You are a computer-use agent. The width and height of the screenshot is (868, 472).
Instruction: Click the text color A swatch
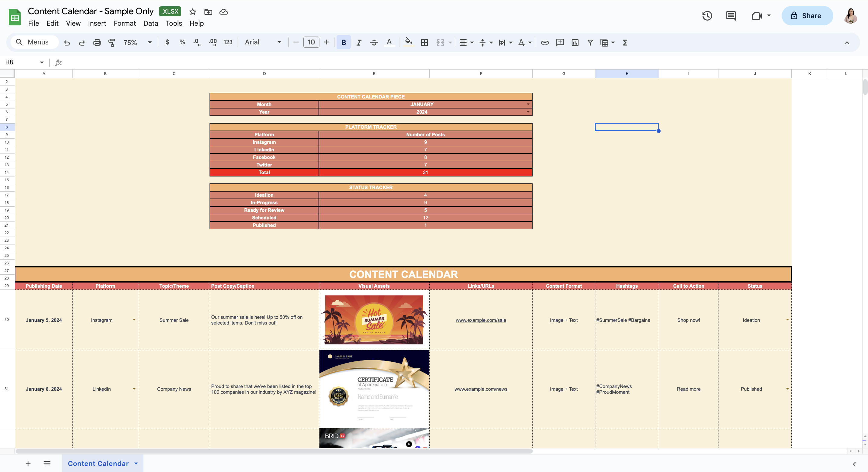tap(389, 43)
